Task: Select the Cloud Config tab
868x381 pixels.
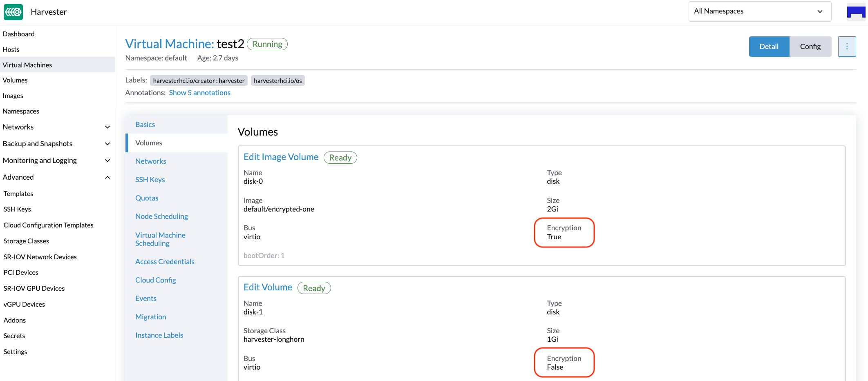Action: pos(155,280)
